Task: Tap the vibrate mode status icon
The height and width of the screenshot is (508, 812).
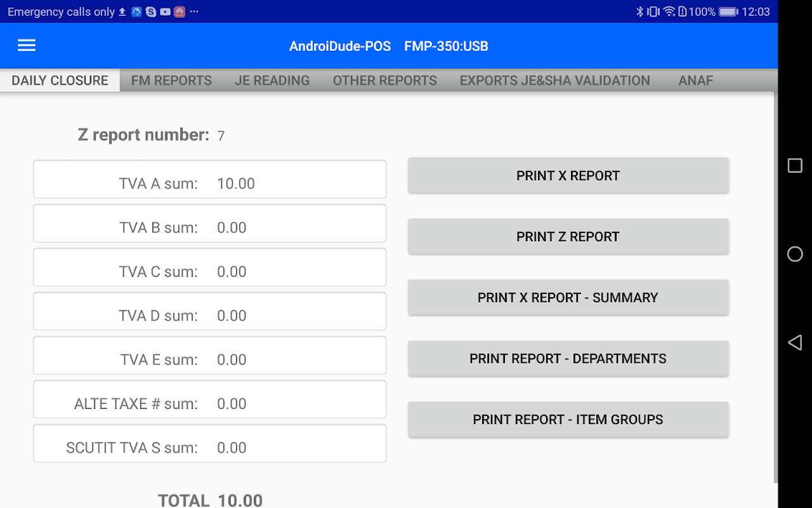Action: pos(653,11)
